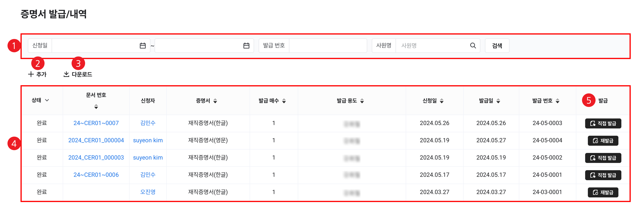Image resolution: width=644 pixels, height=214 pixels.
Task: Expand the 상태 filter dropdown
Action: coord(47,100)
